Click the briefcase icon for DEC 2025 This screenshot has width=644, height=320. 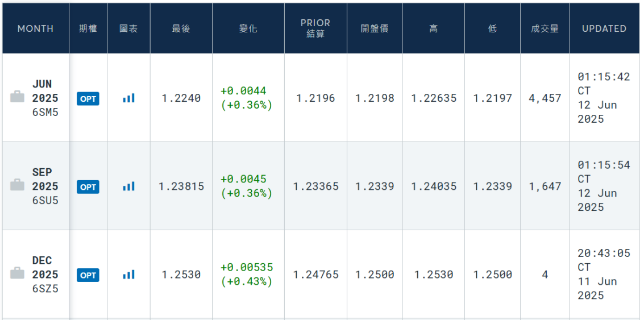point(17,273)
